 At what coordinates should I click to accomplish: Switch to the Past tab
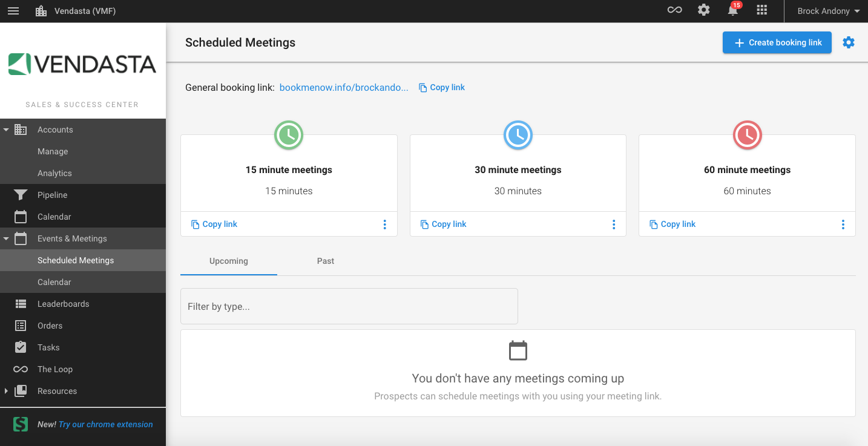click(x=326, y=261)
